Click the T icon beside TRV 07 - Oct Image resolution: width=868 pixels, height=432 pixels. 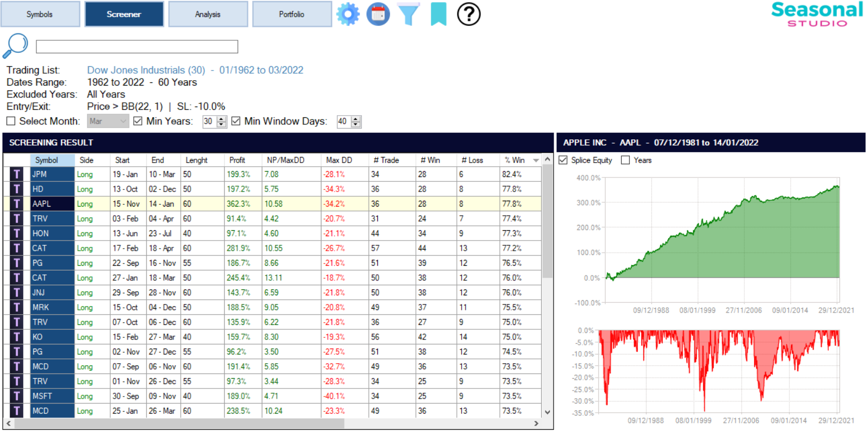17,322
